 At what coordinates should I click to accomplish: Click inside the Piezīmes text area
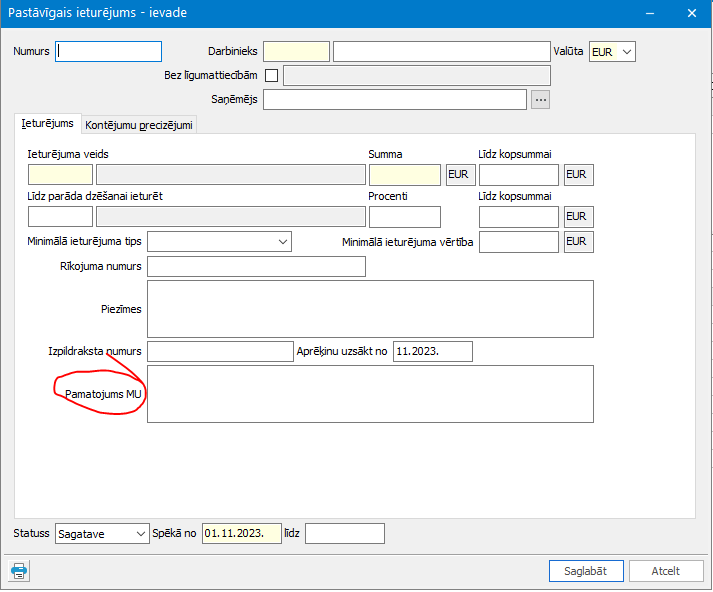370,309
